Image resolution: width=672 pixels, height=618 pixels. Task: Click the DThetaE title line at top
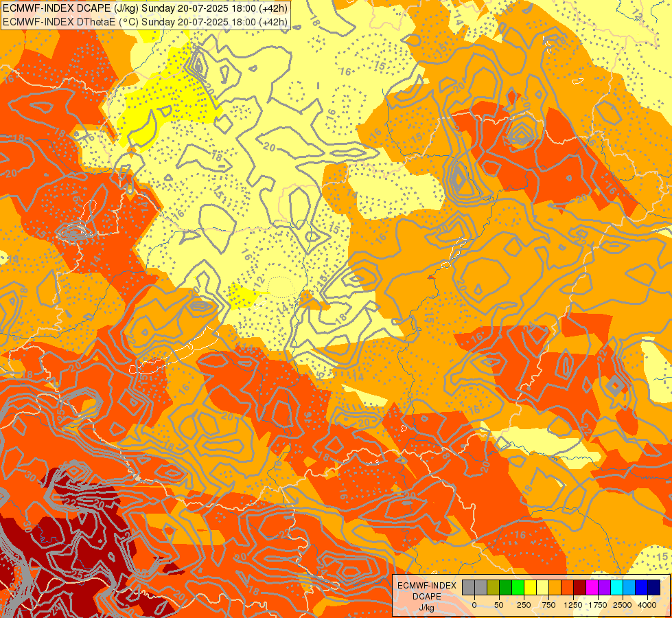146,22
